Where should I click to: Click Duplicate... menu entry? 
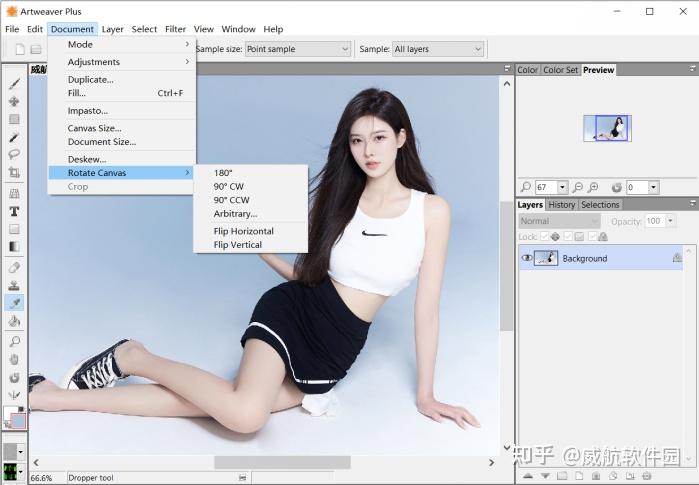121,79
